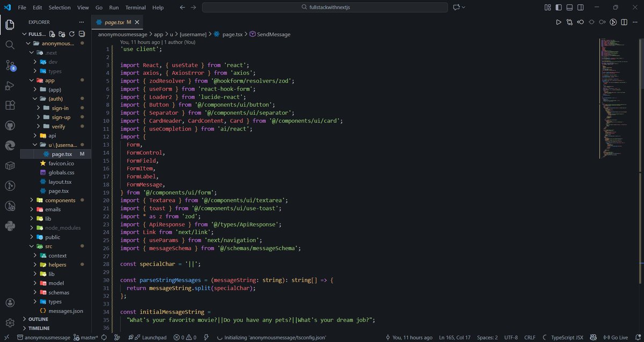Open the Selection menu
Viewport: 644px width, 342px height.
pos(59,8)
